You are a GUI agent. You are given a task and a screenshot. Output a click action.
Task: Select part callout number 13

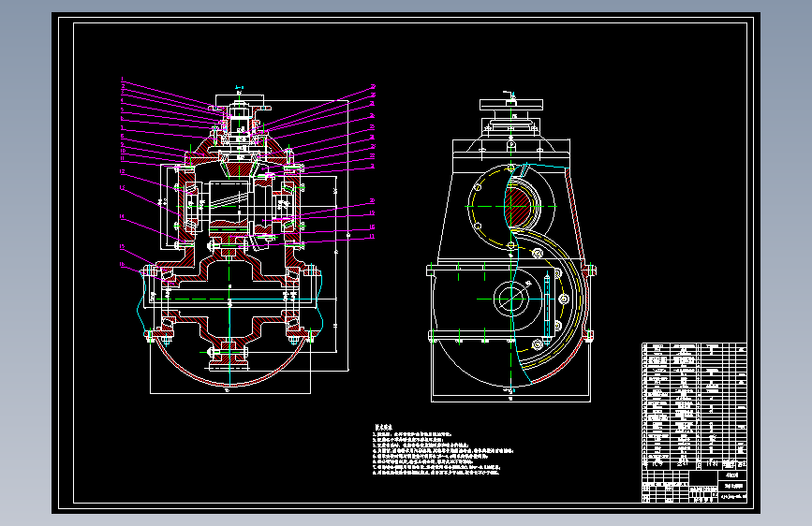(122, 188)
